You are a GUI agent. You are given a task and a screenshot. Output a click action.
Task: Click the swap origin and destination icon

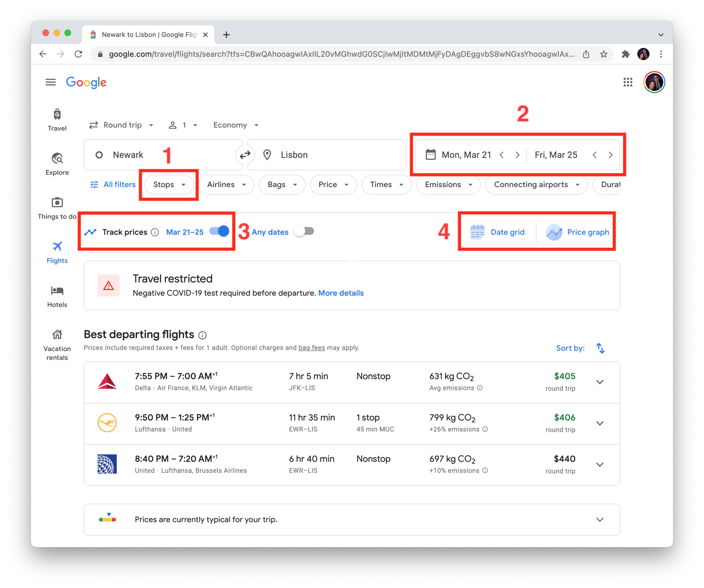point(245,155)
